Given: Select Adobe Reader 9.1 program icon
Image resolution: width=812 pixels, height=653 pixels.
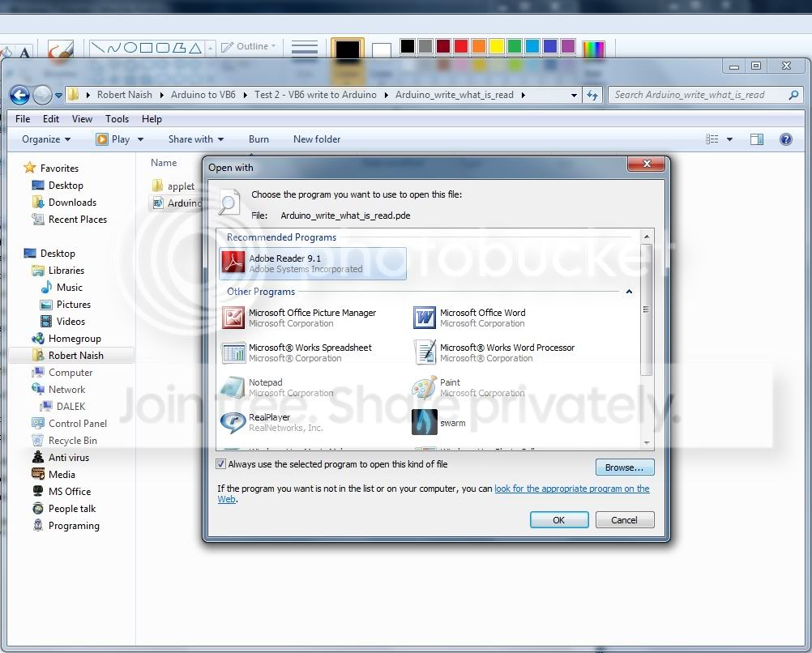Looking at the screenshot, I should click(233, 262).
